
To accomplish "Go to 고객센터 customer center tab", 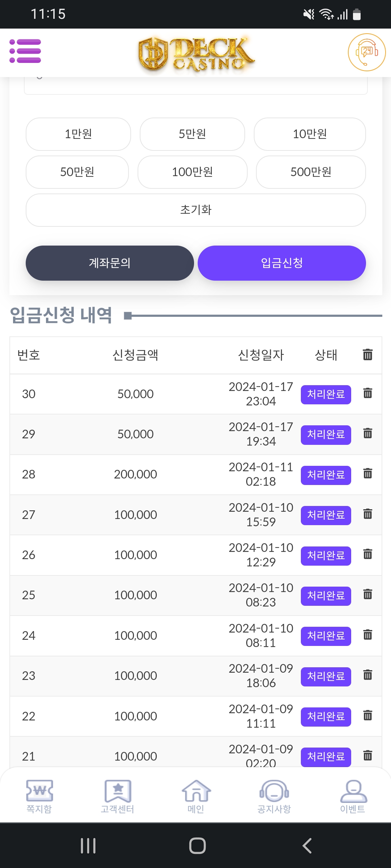I will click(117, 796).
